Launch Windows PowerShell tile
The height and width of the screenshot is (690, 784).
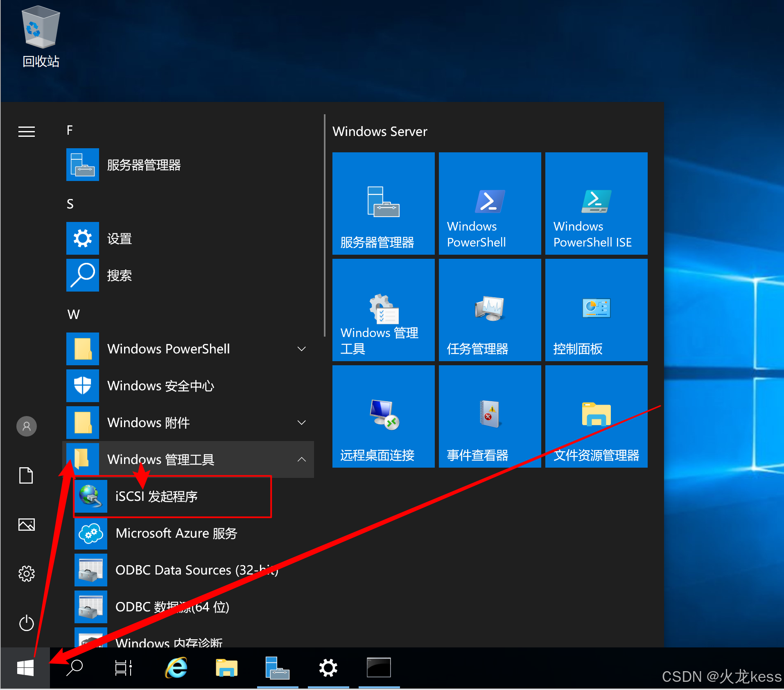(x=490, y=204)
